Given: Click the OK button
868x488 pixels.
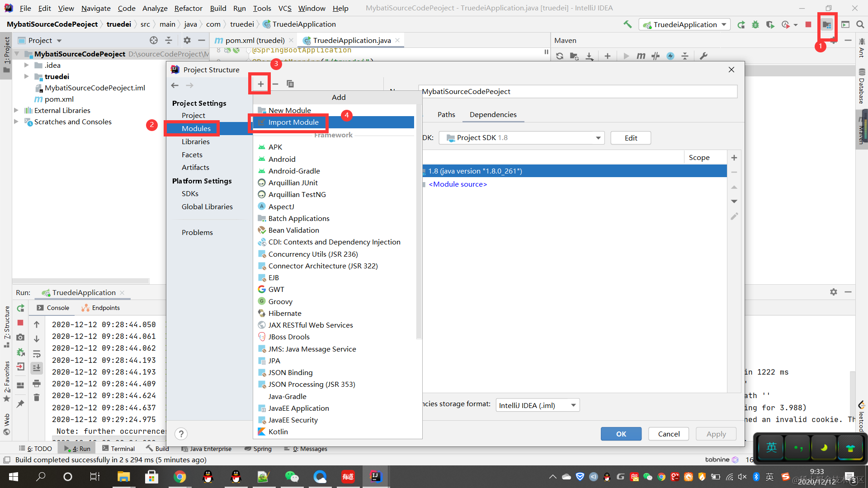Looking at the screenshot, I should 621,434.
